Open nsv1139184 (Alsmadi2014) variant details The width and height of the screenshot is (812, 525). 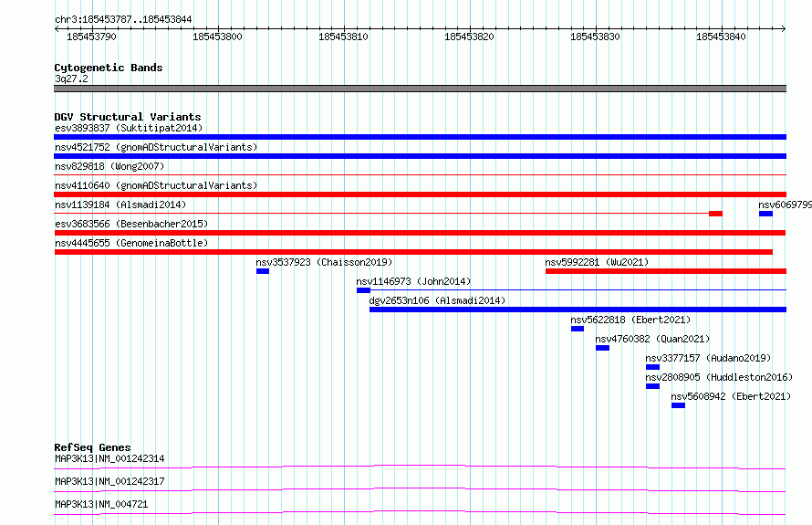[120, 205]
